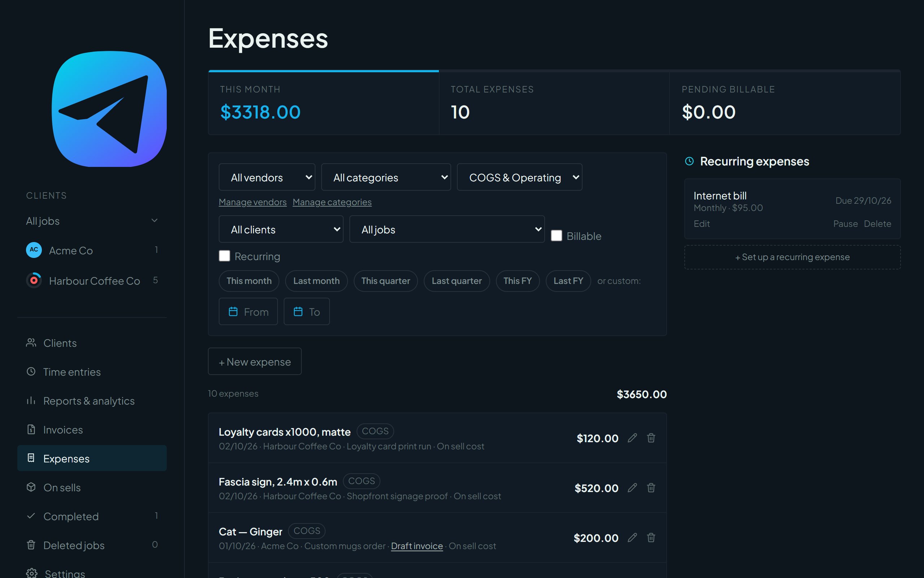The image size is (924, 578).
Task: Click the calendar icon in From field
Action: pyautogui.click(x=233, y=311)
